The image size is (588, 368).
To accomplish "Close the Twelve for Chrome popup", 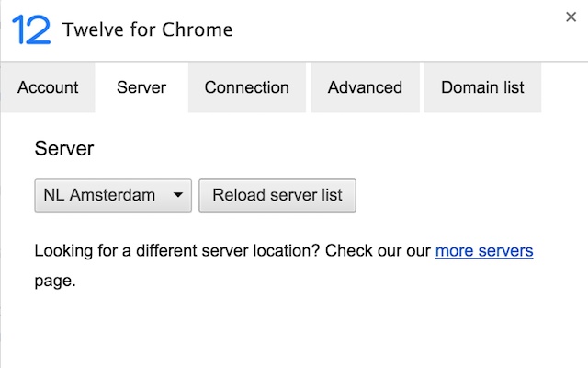I will coord(571,17).
